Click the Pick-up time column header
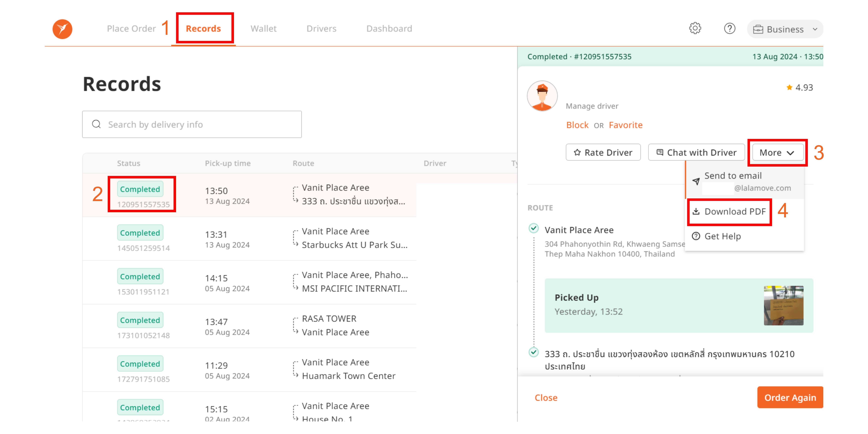 (228, 163)
